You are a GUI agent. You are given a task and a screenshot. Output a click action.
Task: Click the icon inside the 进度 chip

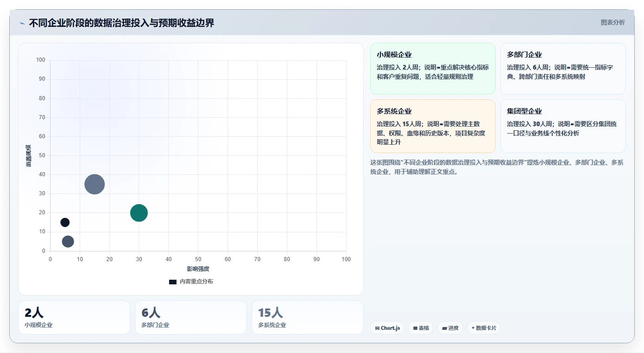pos(444,328)
